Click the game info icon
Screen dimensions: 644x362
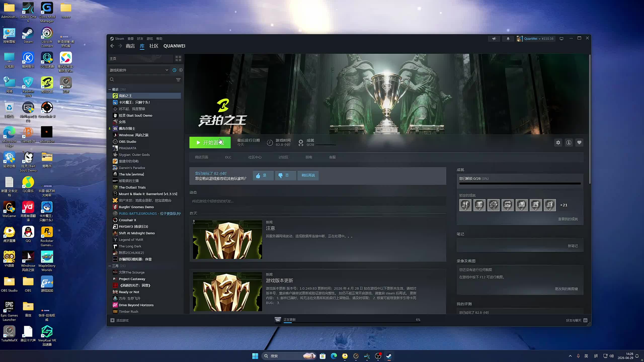coord(569,143)
